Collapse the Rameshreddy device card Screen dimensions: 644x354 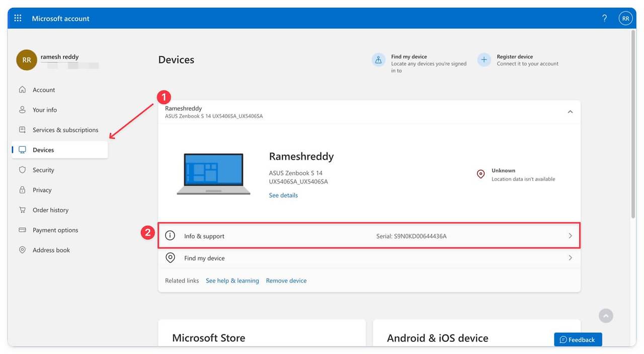coord(570,112)
